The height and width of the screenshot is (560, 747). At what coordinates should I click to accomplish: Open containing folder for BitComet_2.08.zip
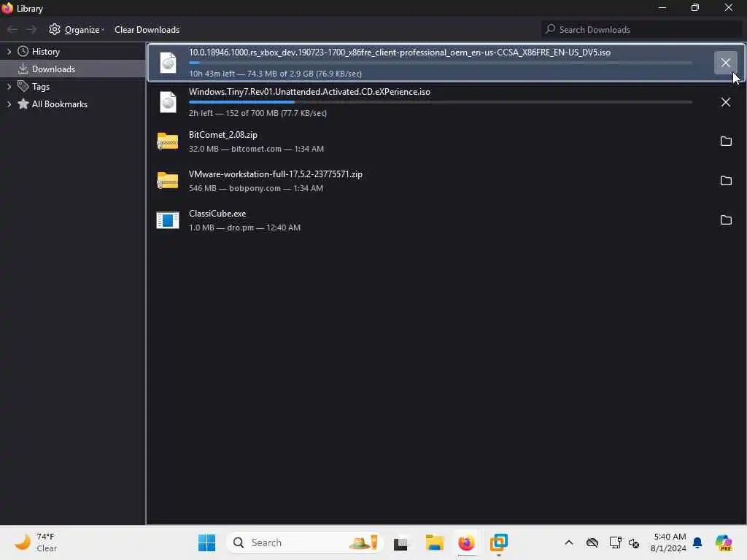[x=726, y=141]
